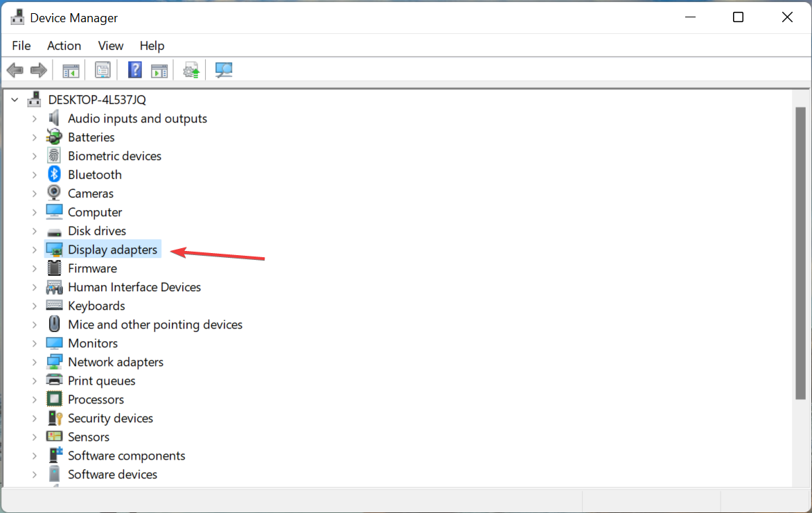
Task: Open Properties using the toolbar icon
Action: click(103, 69)
